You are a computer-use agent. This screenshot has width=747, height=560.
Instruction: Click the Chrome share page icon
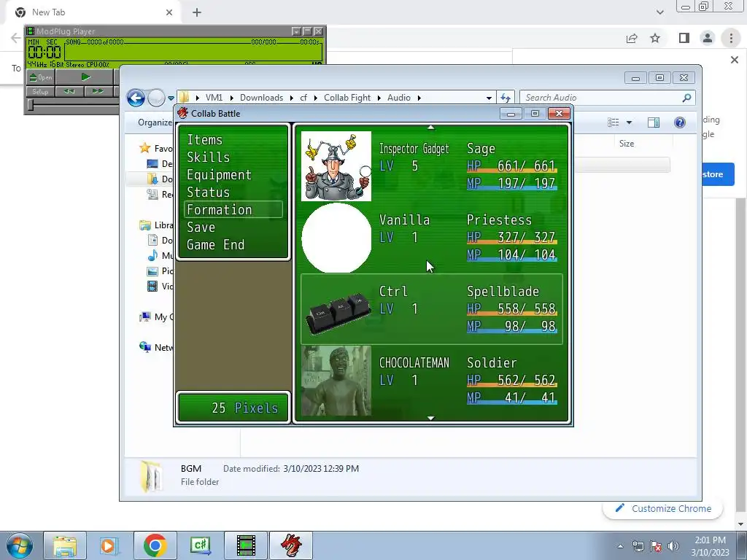(x=632, y=38)
